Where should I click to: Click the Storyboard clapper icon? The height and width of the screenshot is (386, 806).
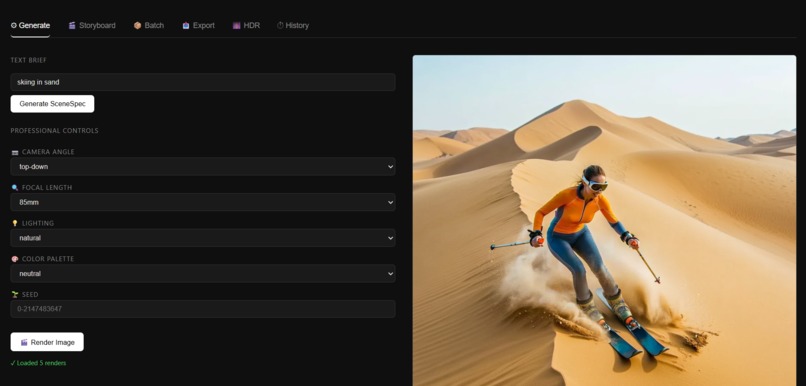(72, 25)
